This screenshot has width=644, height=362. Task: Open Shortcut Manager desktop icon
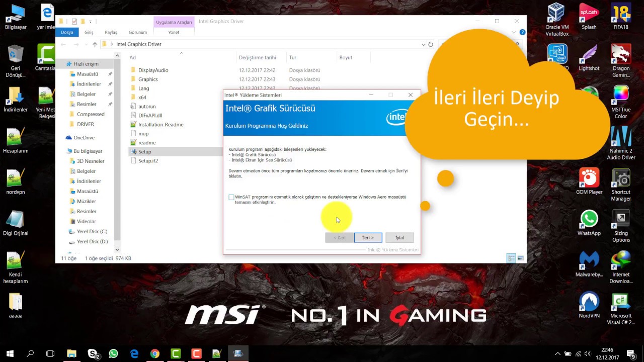tap(621, 185)
